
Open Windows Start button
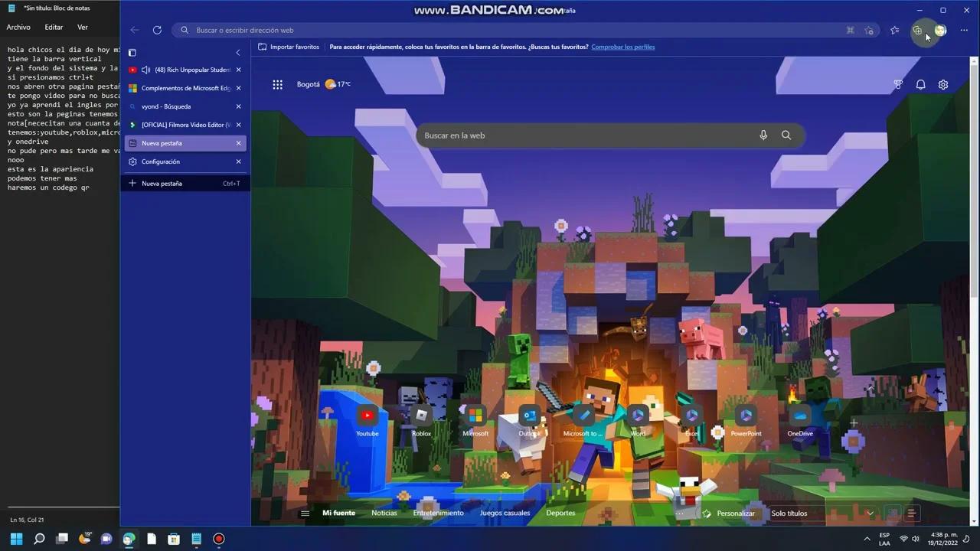[x=16, y=539]
